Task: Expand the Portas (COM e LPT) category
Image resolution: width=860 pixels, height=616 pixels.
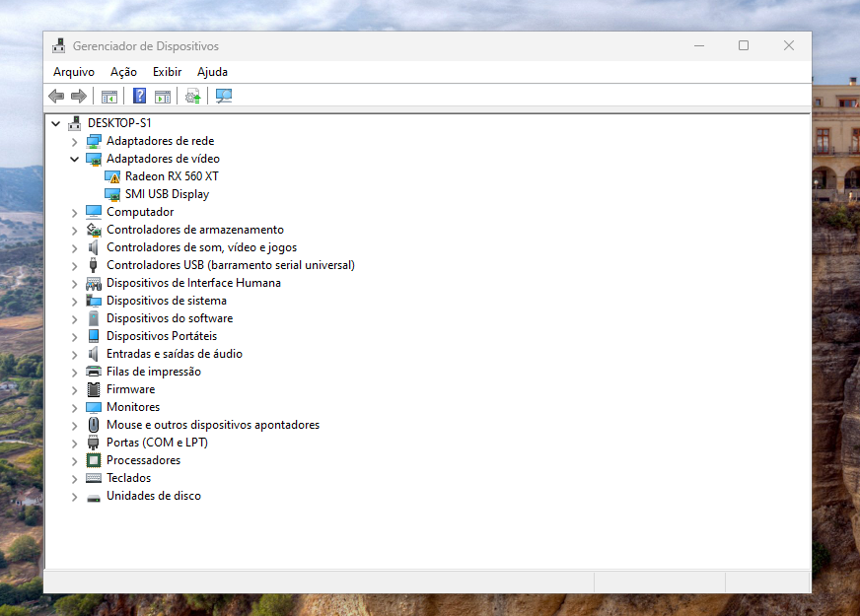Action: pos(75,444)
